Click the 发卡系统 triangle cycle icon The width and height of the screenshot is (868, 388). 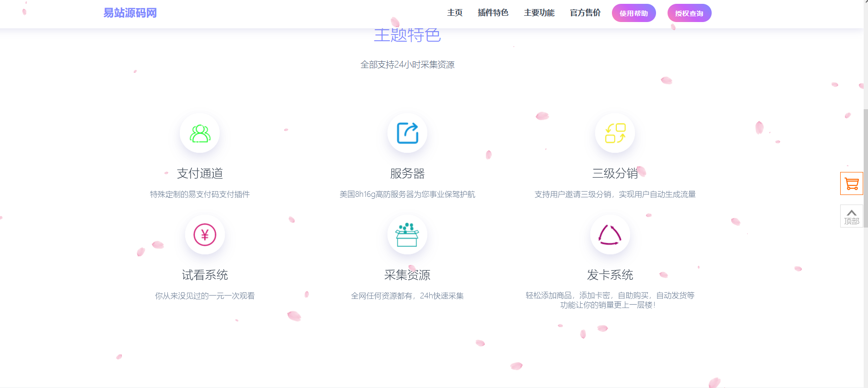point(610,235)
